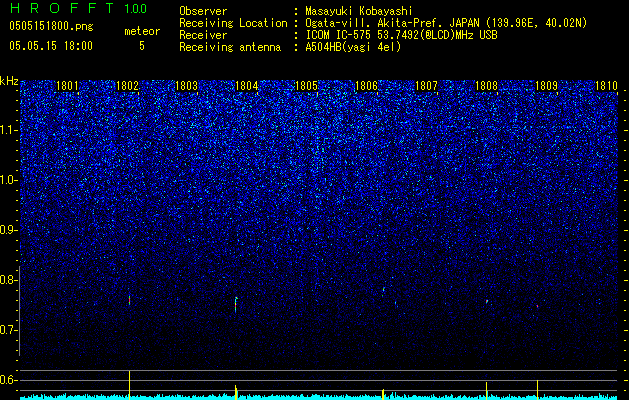Image resolution: width=629 pixels, height=400 pixels.
Task: Click the meteor echo at 1802
Action: tap(130, 300)
